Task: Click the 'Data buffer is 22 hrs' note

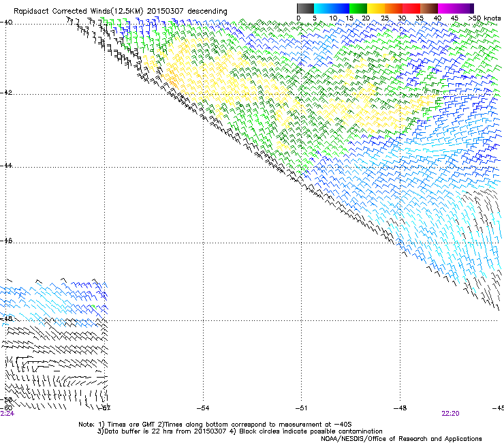Action: (x=240, y=431)
